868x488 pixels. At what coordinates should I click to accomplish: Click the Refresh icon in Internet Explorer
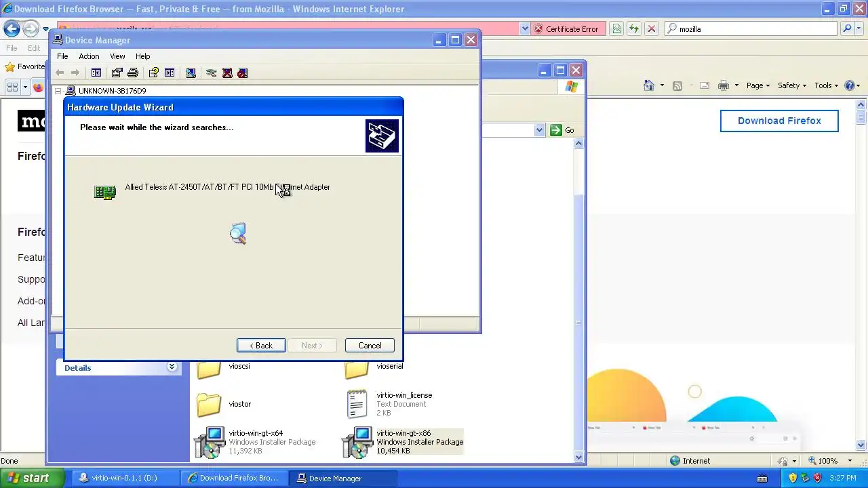click(x=634, y=28)
